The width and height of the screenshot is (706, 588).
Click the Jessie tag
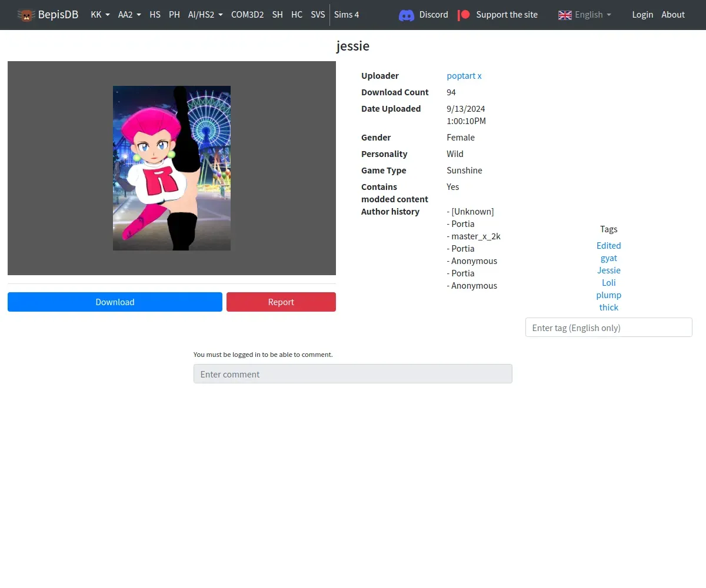pos(609,270)
